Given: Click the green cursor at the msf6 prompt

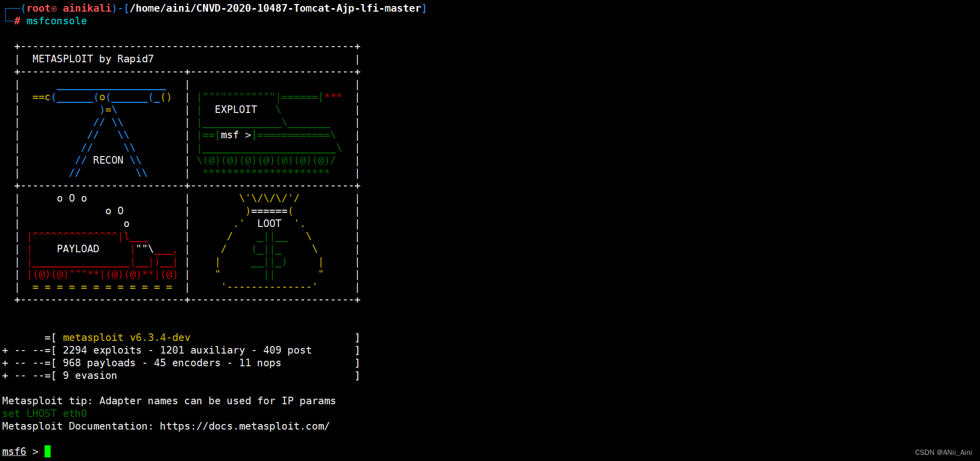Looking at the screenshot, I should 48,451.
